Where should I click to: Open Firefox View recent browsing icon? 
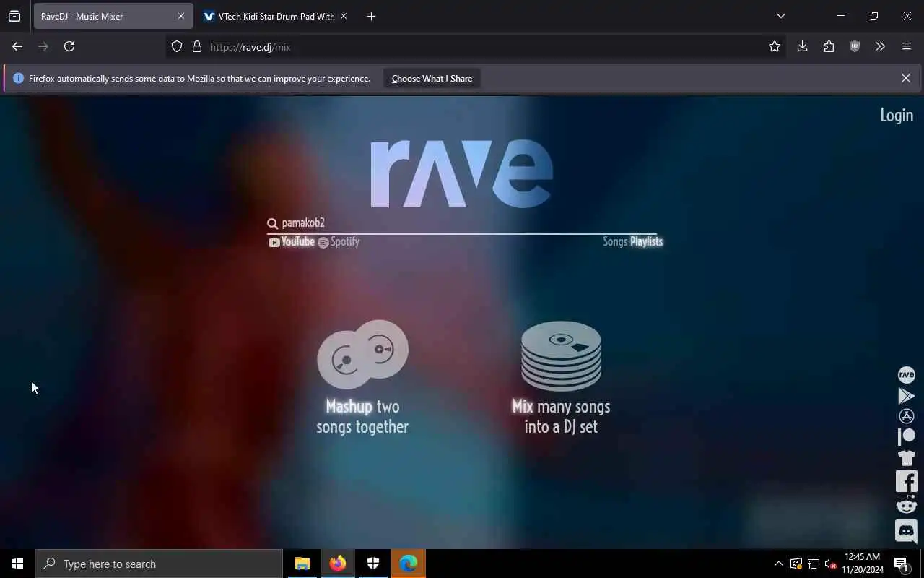(x=14, y=16)
